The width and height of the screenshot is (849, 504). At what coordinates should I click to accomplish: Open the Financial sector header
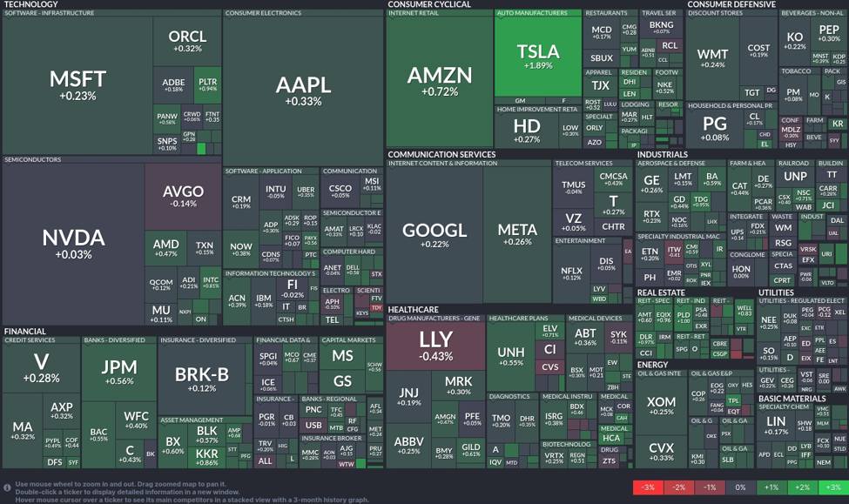(25, 332)
